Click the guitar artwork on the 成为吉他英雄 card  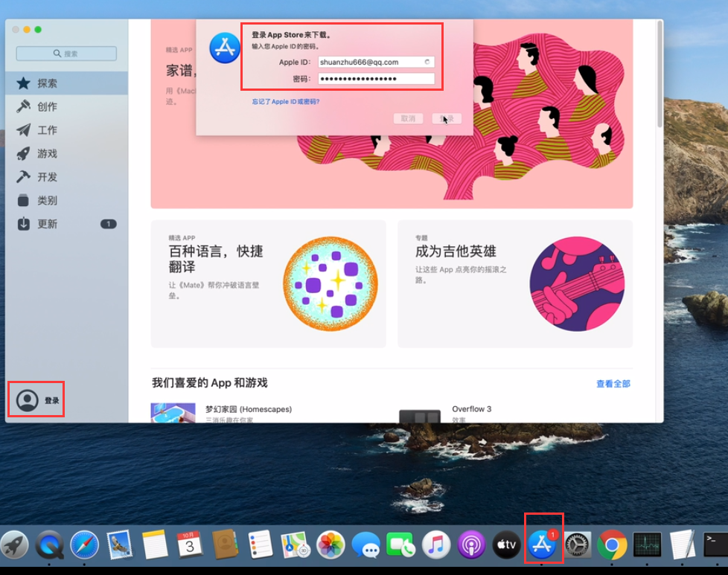[x=577, y=284]
